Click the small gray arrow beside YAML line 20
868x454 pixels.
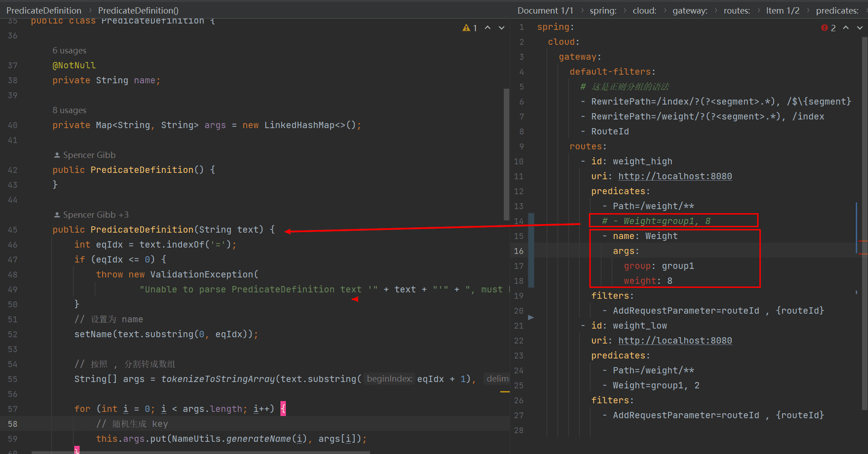click(x=531, y=317)
